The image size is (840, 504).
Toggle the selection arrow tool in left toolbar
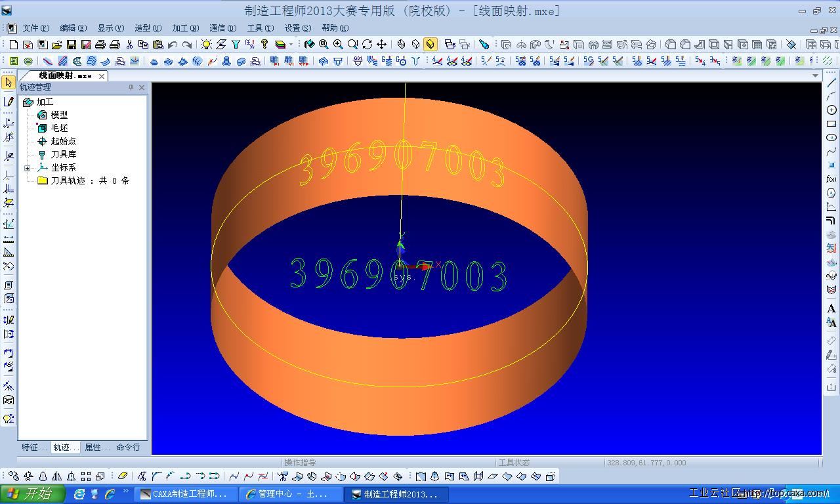point(9,83)
